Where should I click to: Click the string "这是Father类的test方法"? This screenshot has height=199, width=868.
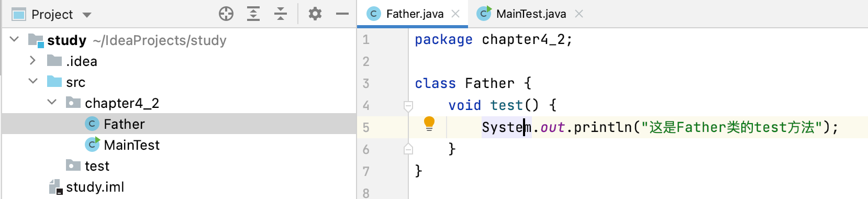(x=731, y=127)
